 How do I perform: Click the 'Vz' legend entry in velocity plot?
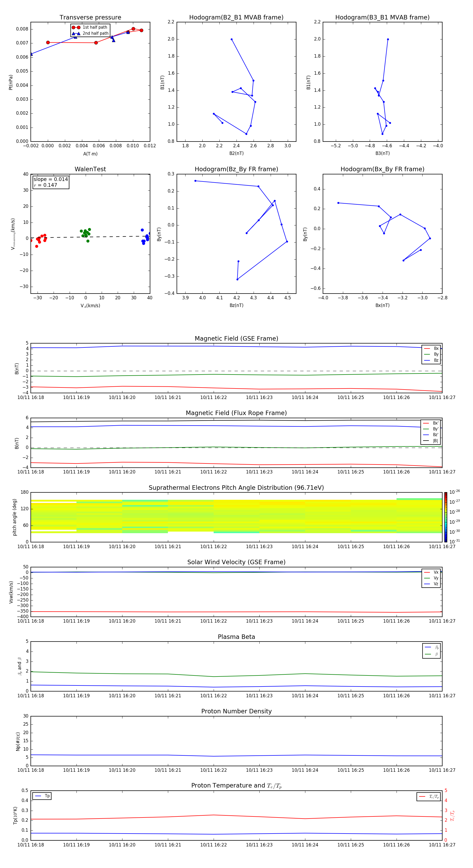431,584
